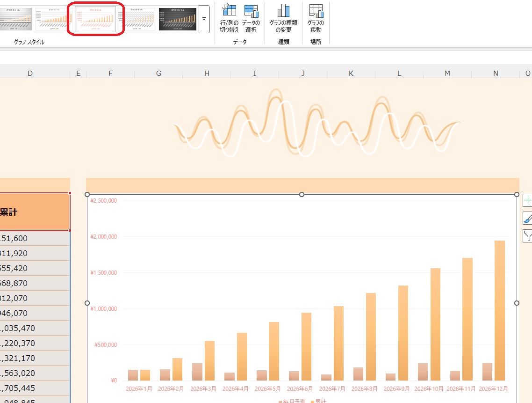This screenshot has height=403, width=532.
Task: Select the red-outlined chart style thumbnail
Action: (95, 19)
